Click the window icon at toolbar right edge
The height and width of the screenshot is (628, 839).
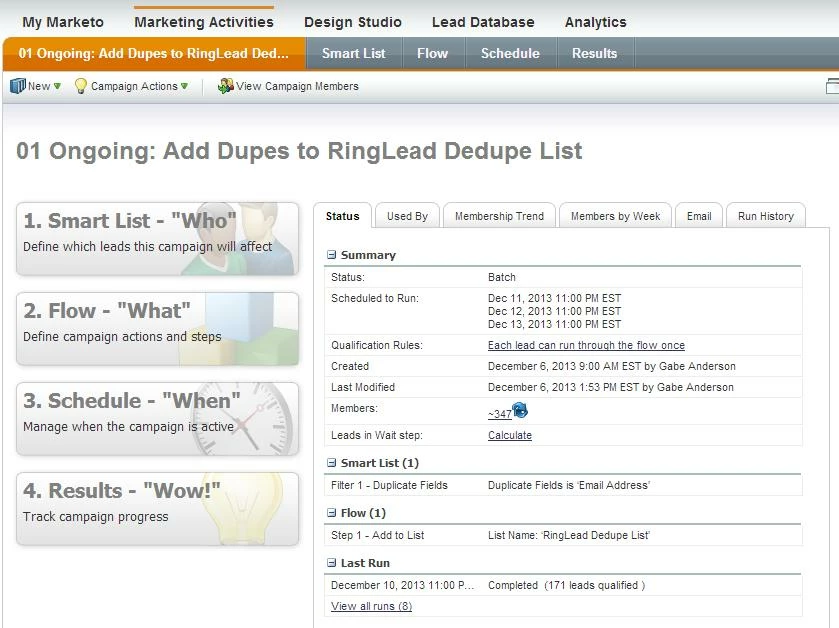pos(832,86)
